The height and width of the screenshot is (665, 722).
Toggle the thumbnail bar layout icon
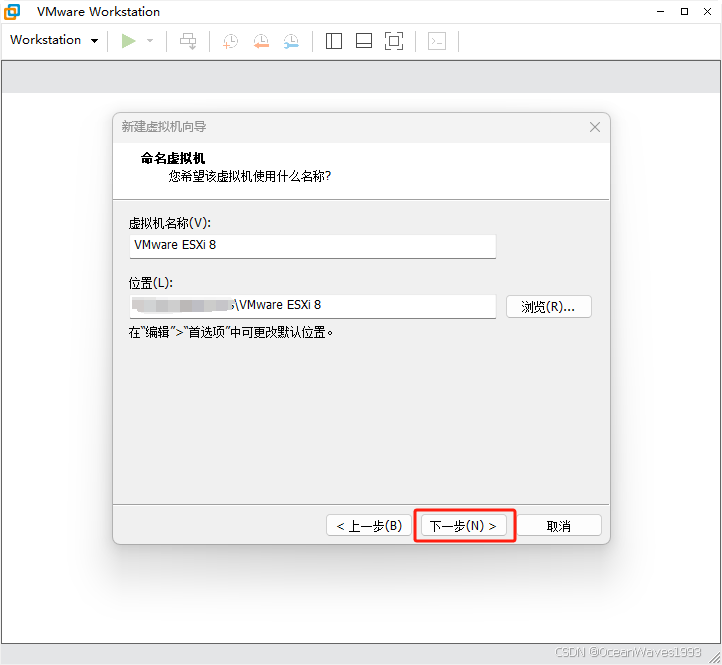click(x=364, y=41)
